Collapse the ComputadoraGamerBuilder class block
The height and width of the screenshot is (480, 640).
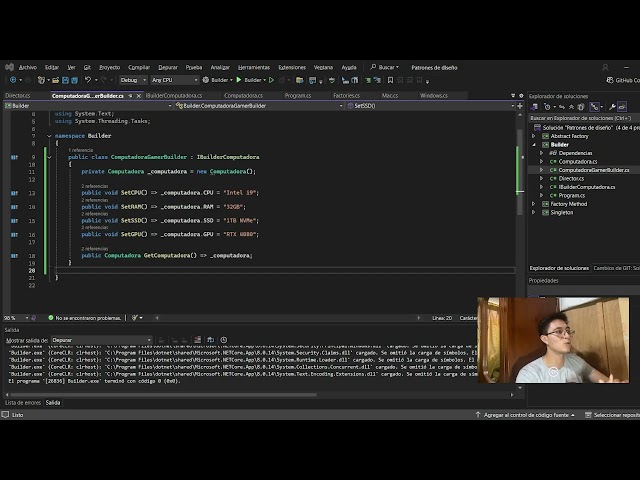[49, 157]
